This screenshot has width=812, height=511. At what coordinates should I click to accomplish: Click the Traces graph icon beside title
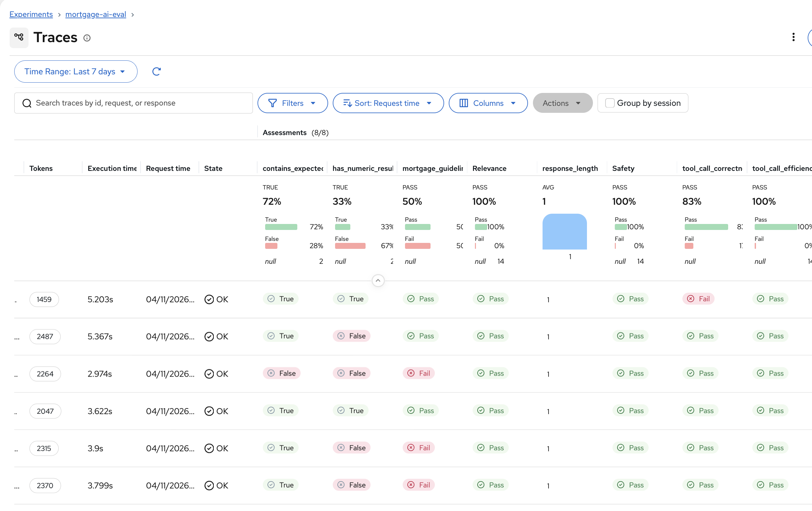click(x=19, y=37)
